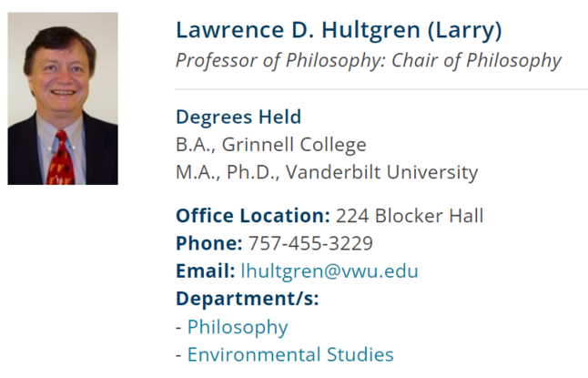
Task: Click the Degrees Held heading
Action: (238, 117)
